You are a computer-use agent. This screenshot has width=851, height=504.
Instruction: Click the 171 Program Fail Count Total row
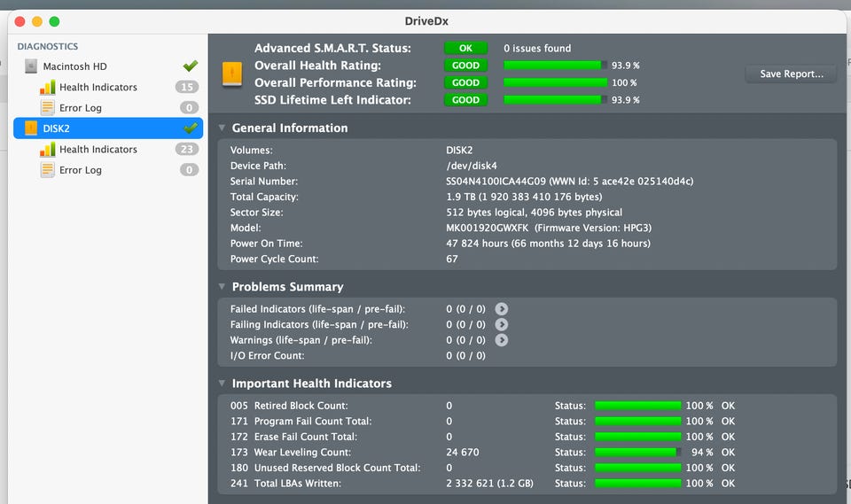tap(527, 421)
